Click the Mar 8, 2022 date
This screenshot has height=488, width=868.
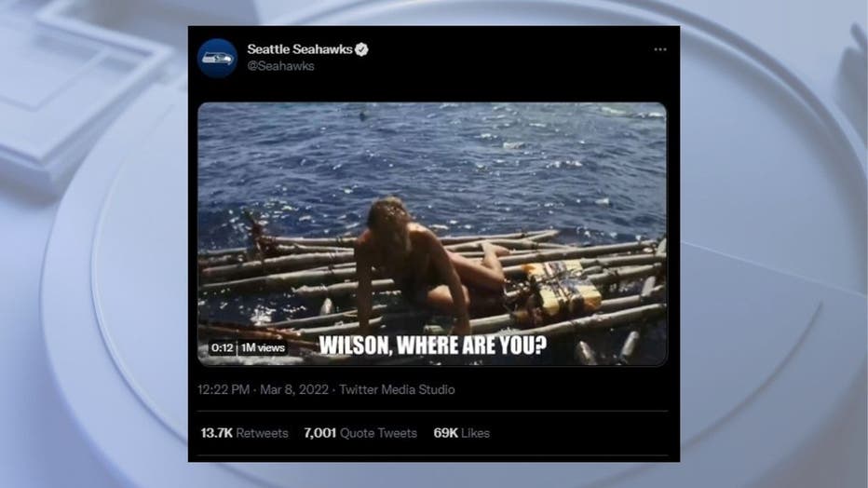coord(294,389)
